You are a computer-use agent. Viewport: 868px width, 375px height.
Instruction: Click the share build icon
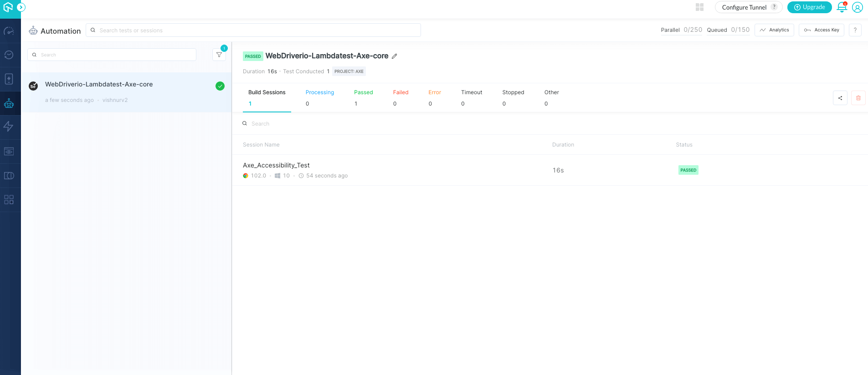click(x=840, y=98)
